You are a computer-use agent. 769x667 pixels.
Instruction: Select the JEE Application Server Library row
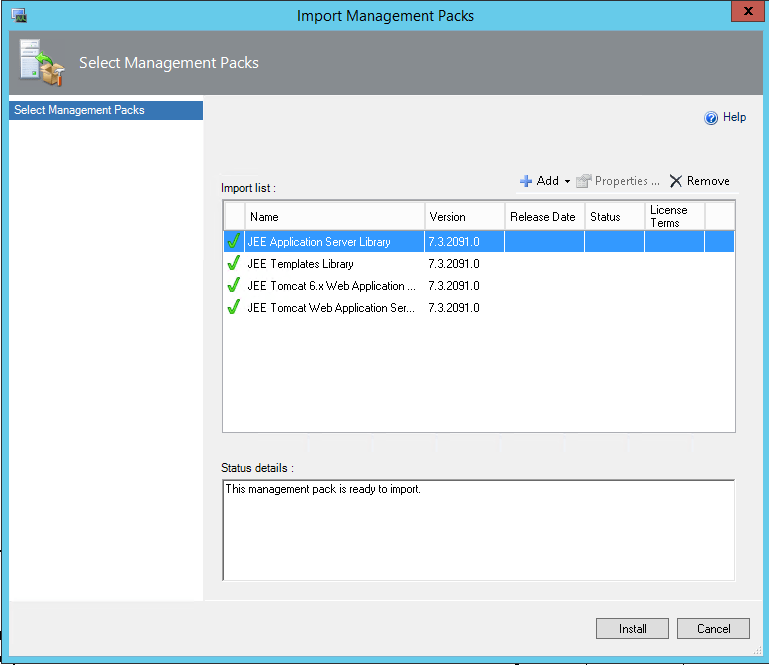tap(479, 242)
